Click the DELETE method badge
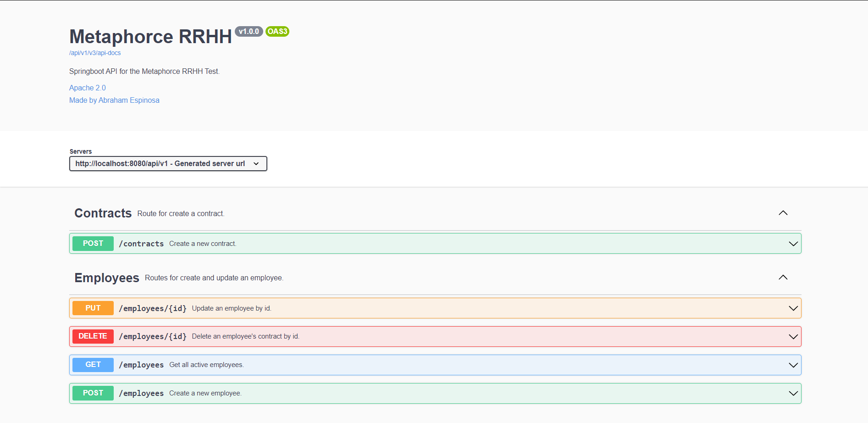Screen dimensions: 868x423 click(93, 336)
